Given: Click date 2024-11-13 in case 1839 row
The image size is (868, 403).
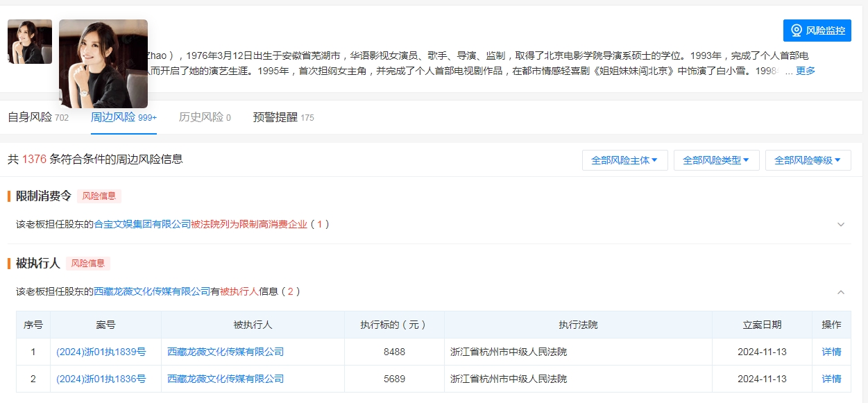Looking at the screenshot, I should 762,352.
